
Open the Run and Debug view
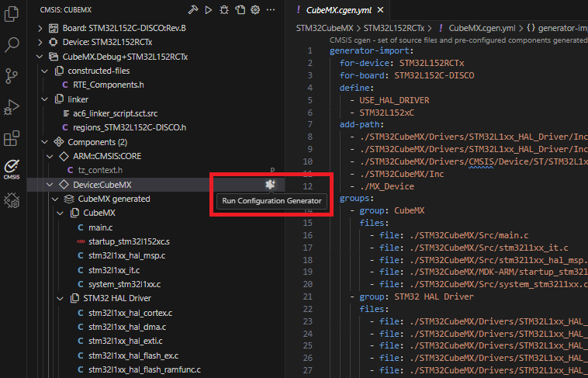pyautogui.click(x=12, y=107)
